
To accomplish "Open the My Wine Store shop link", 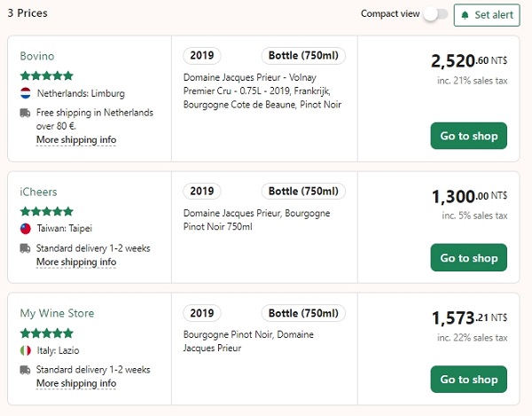I will click(57, 313).
